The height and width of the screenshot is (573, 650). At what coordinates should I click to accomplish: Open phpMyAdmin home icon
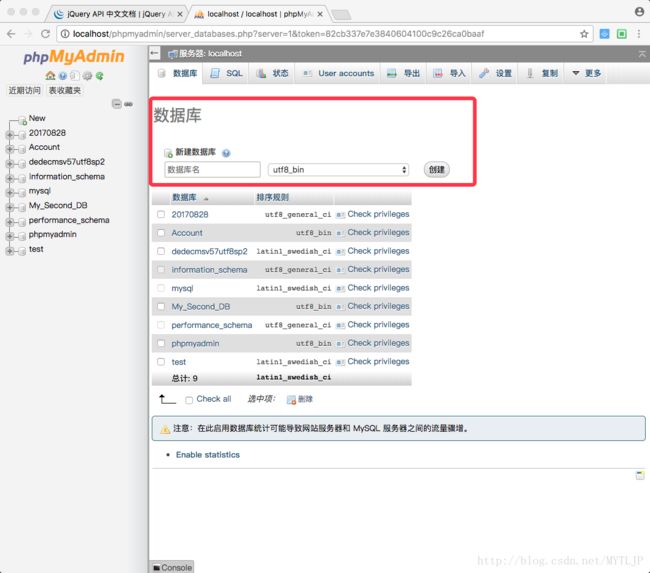coord(50,75)
